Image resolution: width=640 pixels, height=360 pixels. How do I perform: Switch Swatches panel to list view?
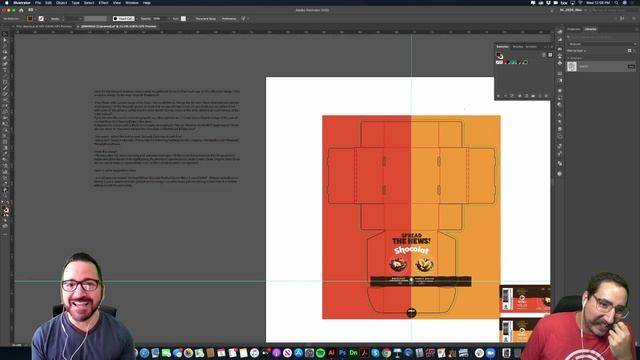[x=544, y=55]
